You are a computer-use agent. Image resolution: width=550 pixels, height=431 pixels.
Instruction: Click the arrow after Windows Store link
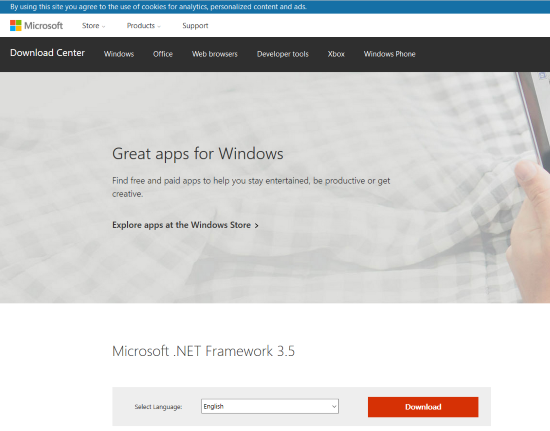[x=256, y=225]
